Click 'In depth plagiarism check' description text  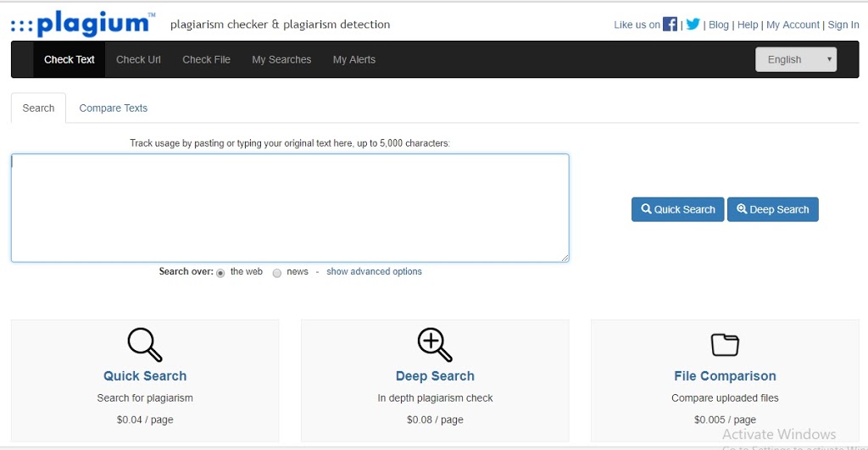tap(435, 398)
